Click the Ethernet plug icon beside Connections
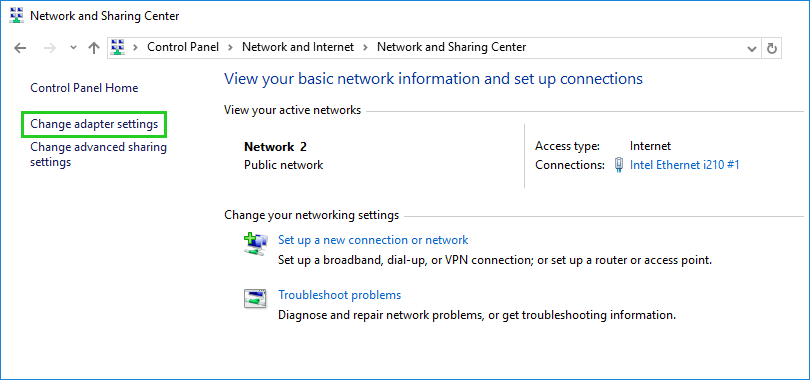The width and height of the screenshot is (810, 380). (x=618, y=165)
